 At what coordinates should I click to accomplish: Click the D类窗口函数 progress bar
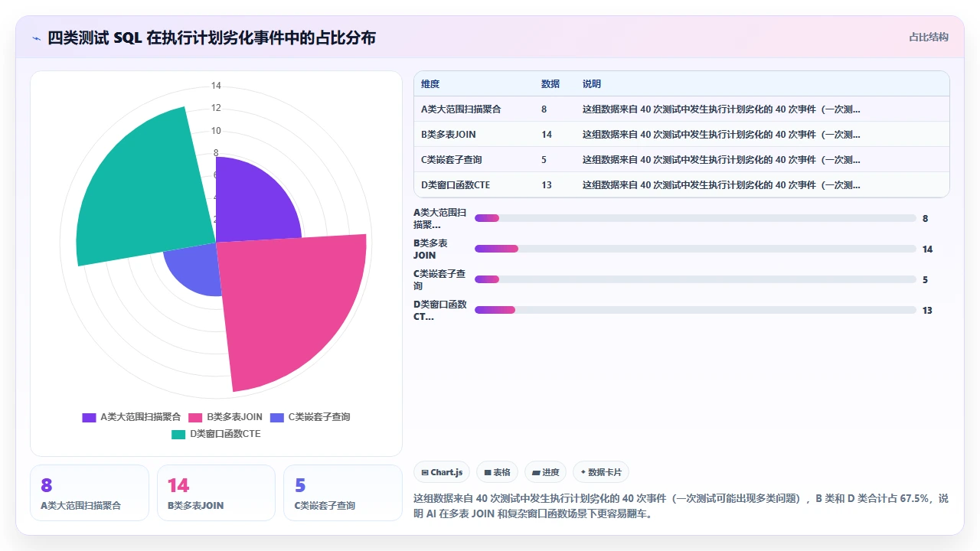coord(695,310)
